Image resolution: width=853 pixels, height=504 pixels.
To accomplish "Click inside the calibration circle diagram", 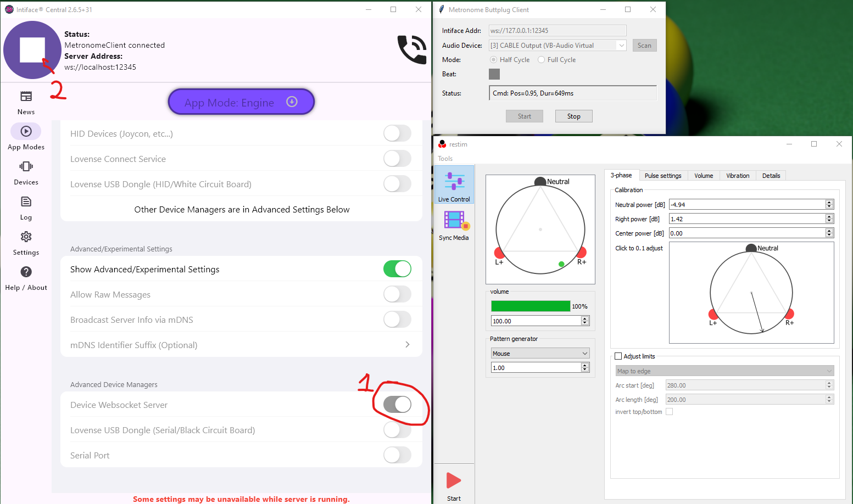I will 751,293.
